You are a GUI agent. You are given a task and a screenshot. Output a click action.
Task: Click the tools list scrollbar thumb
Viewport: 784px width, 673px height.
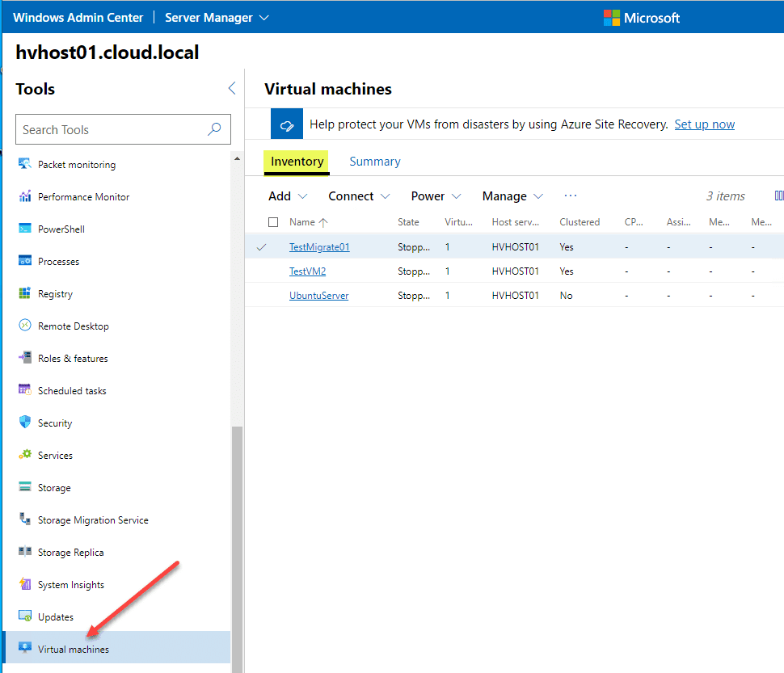[237, 549]
